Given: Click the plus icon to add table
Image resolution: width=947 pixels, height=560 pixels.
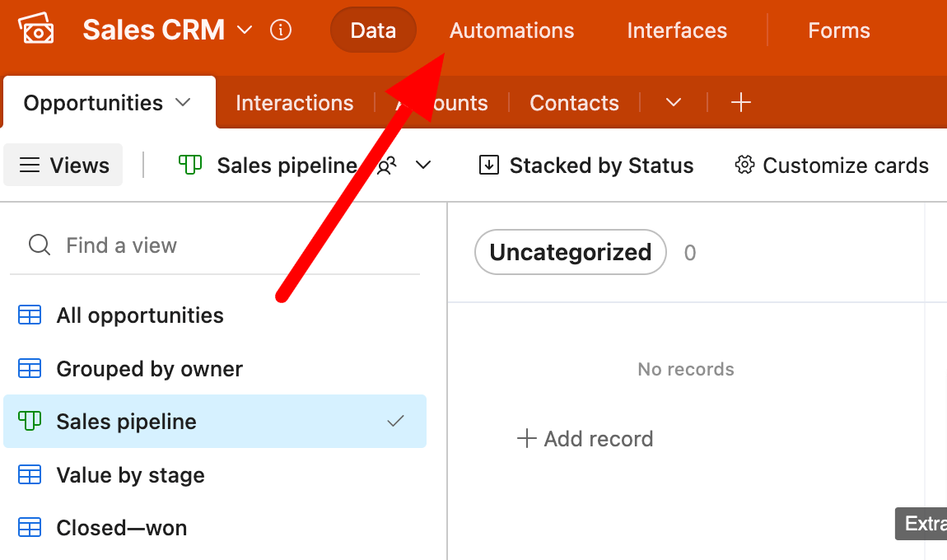Looking at the screenshot, I should [x=740, y=102].
